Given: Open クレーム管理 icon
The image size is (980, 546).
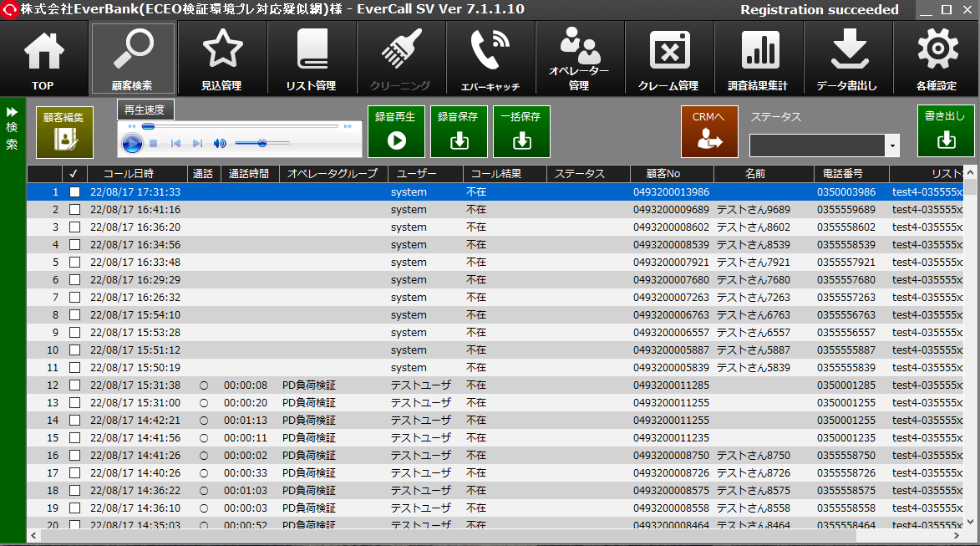Looking at the screenshot, I should click(x=668, y=59).
